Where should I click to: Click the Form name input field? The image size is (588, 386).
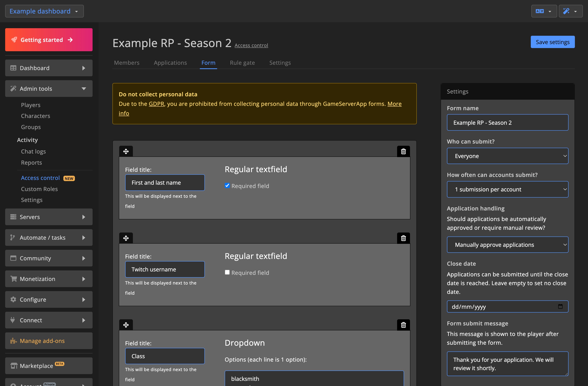tap(508, 122)
